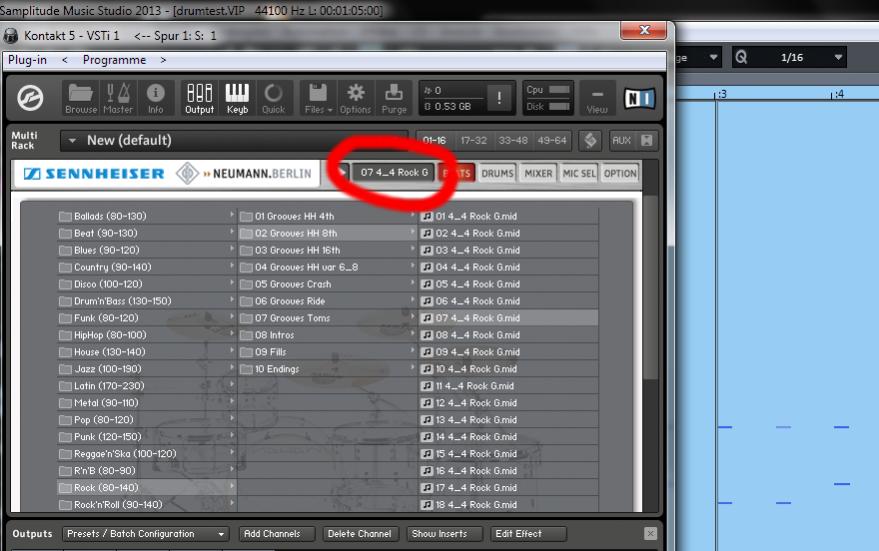
Task: Open the View size menu
Action: 597,99
